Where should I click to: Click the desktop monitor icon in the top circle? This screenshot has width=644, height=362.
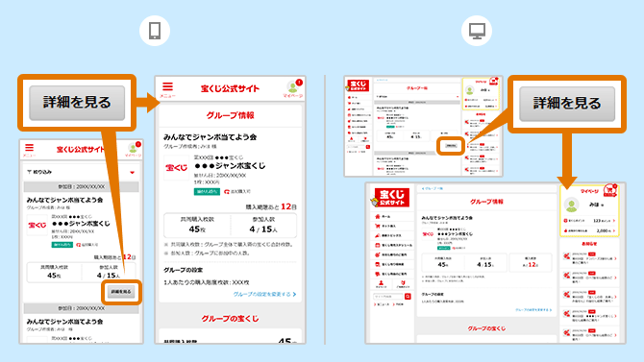(477, 31)
